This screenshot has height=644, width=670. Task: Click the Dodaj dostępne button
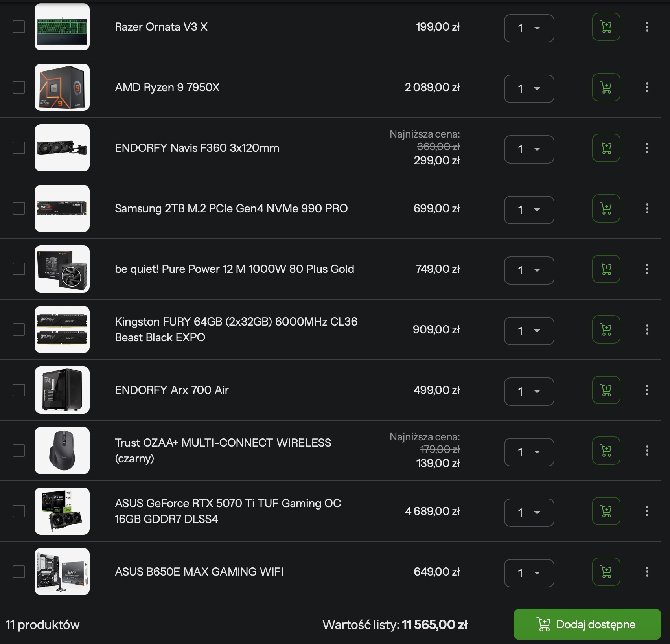[x=587, y=624]
